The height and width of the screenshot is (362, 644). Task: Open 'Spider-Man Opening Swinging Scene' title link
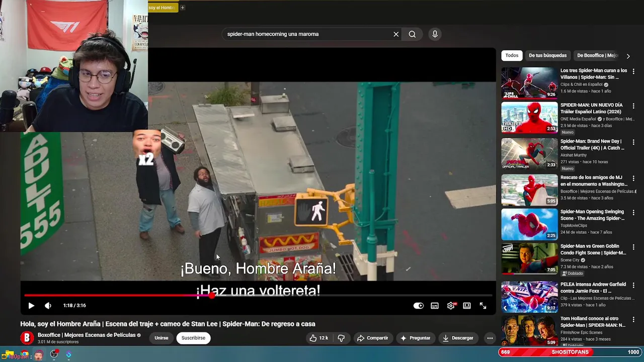coord(593,215)
